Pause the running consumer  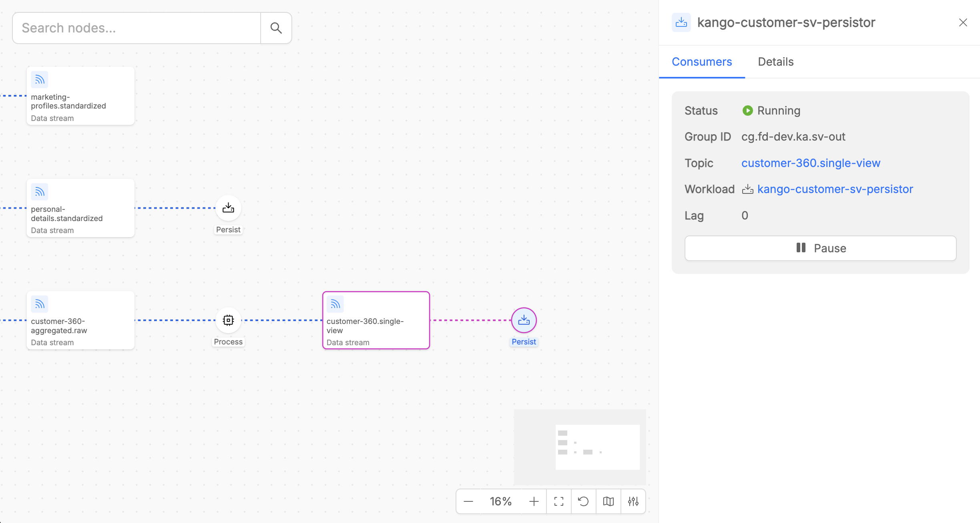tap(820, 248)
